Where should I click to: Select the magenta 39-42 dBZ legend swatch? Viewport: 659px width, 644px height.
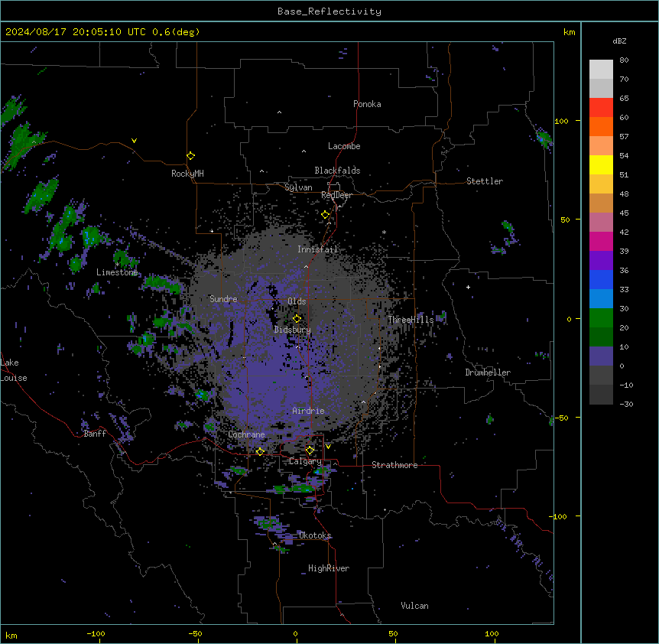coord(601,241)
